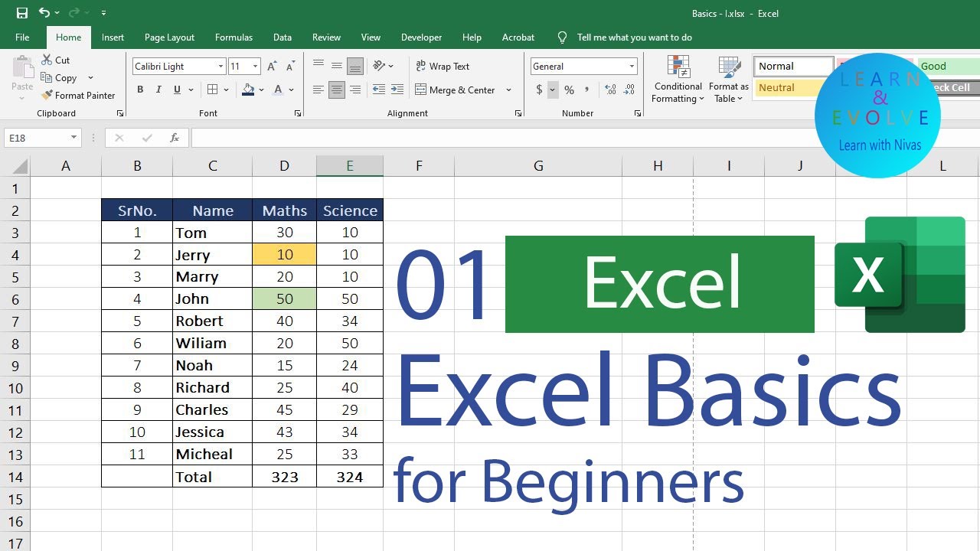This screenshot has height=551, width=980.
Task: Select the Normal cell style
Action: tap(793, 67)
